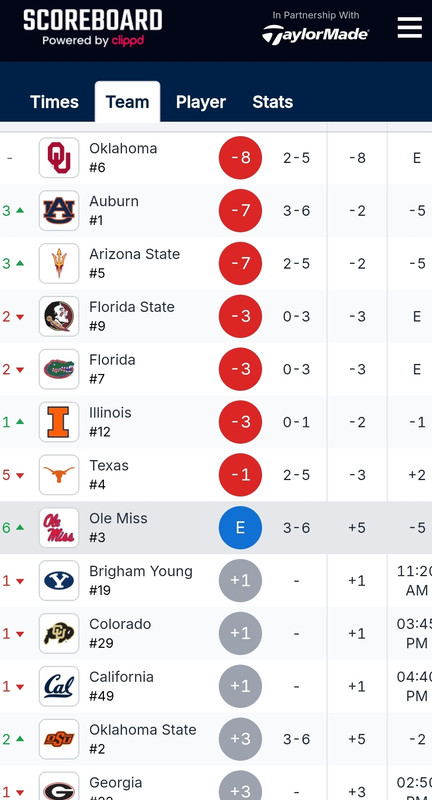Select the Arizona State pitchfork logo
This screenshot has height=800, width=432.
59,263
